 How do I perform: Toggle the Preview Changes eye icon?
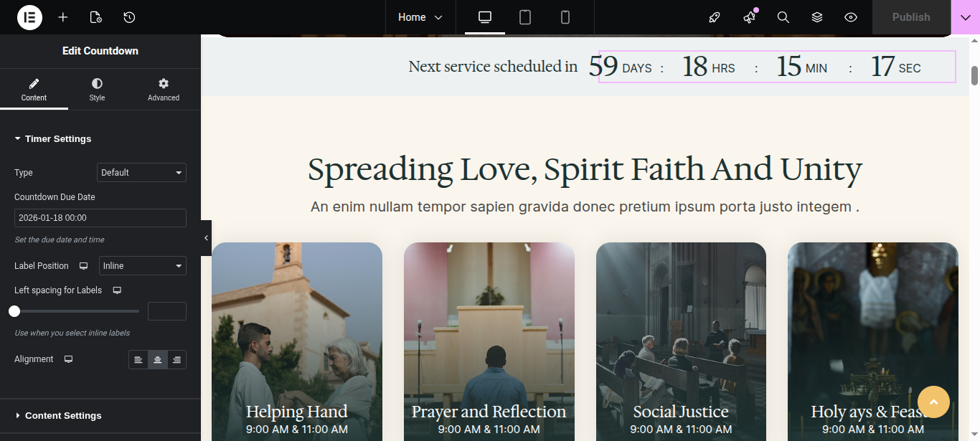click(851, 17)
